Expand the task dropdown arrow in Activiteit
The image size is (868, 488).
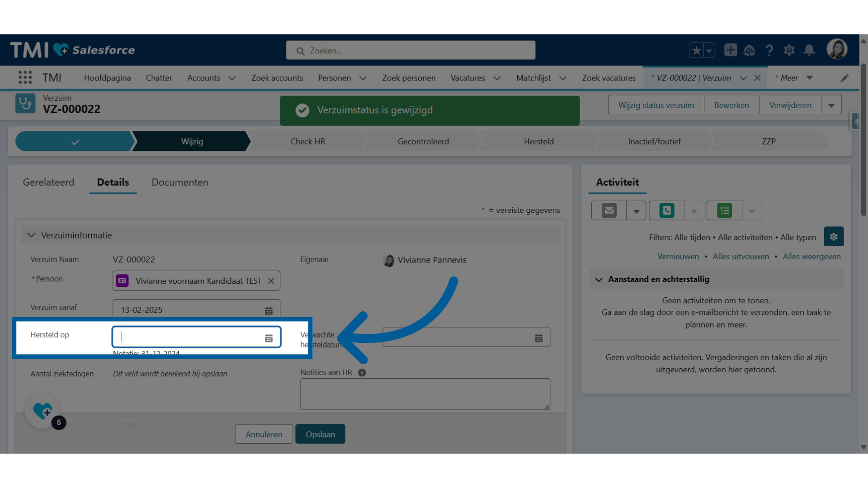tap(750, 210)
